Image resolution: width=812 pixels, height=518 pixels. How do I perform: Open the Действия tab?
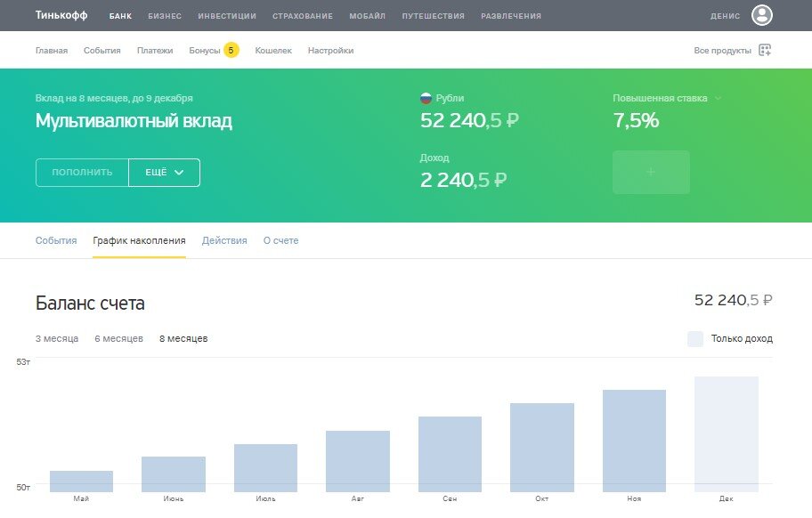pos(224,240)
